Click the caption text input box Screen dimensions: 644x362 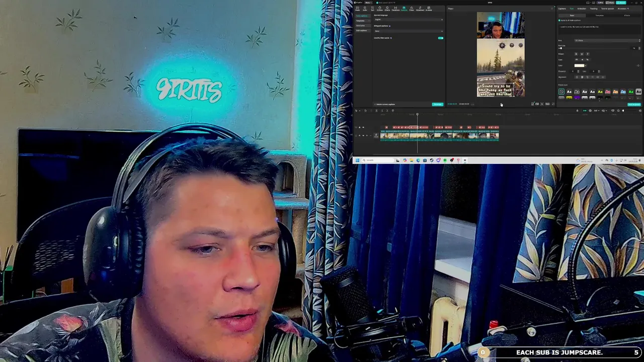599,30
